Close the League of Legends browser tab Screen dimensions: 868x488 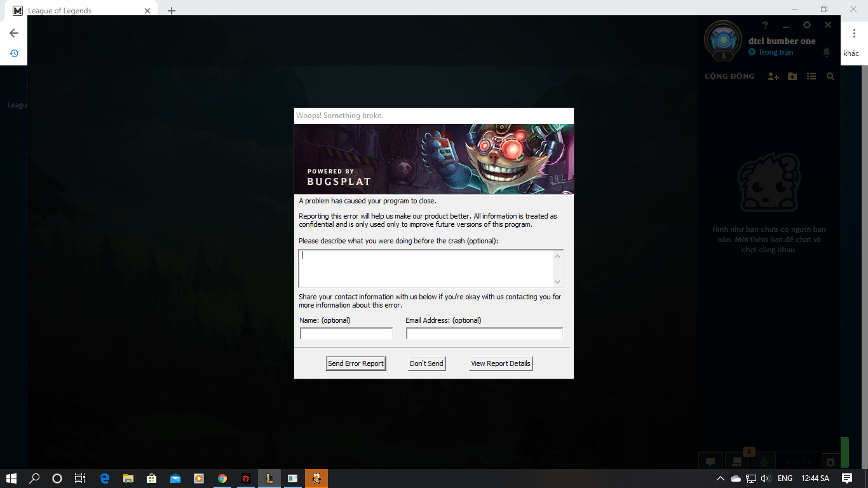tap(147, 11)
